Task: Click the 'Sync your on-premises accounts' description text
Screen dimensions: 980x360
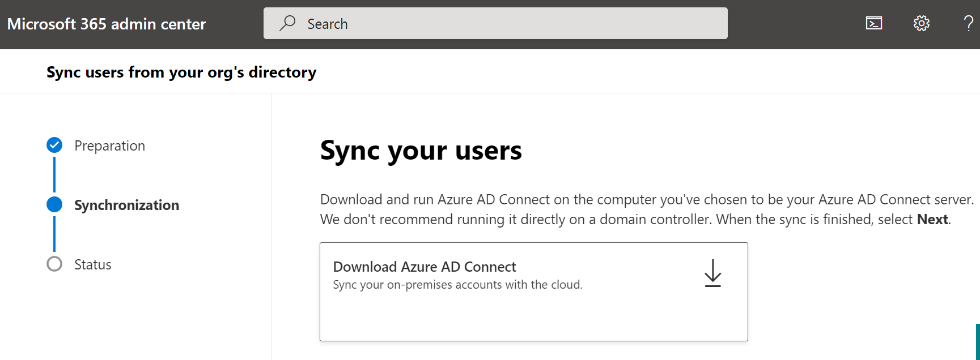Action: [457, 285]
